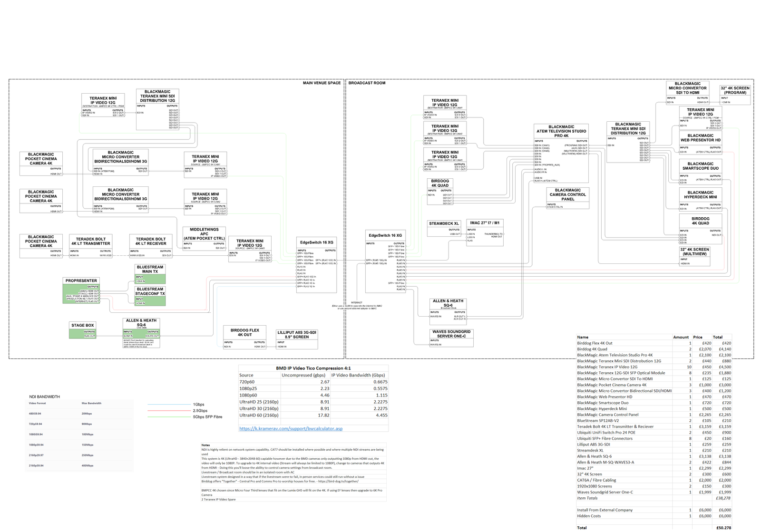Screen dimensions: 761x532
Task: Click the "Item Totals" label
Action: point(587,498)
